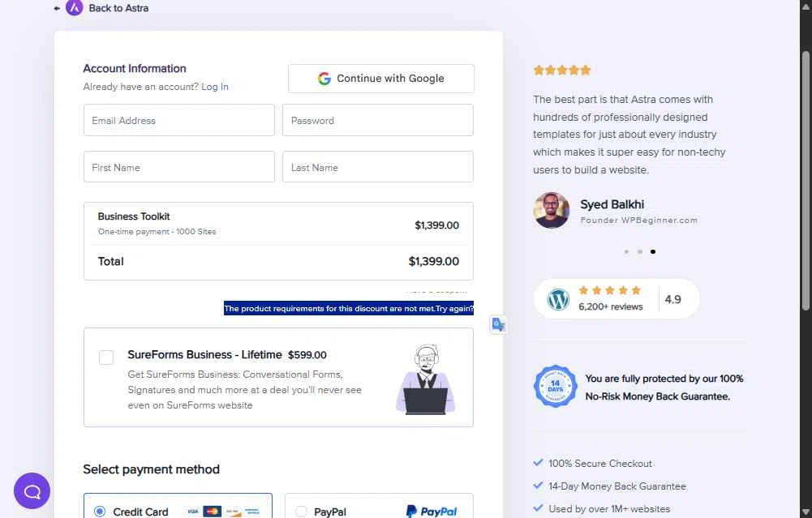Click One-time payment - 1000 Sites text
This screenshot has width=812, height=518.
tap(157, 231)
